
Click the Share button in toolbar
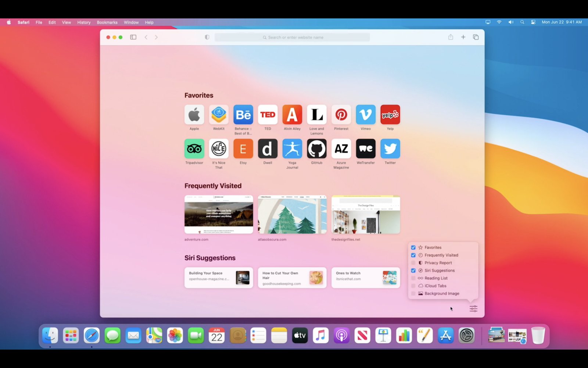click(x=451, y=37)
